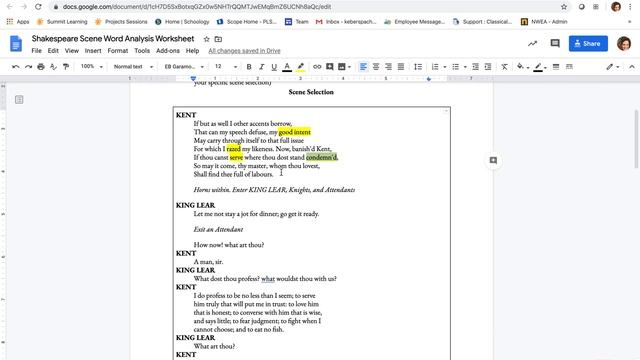Click the vertical scrollbar thumb
The width and height of the screenshot is (640, 360).
[x=636, y=139]
